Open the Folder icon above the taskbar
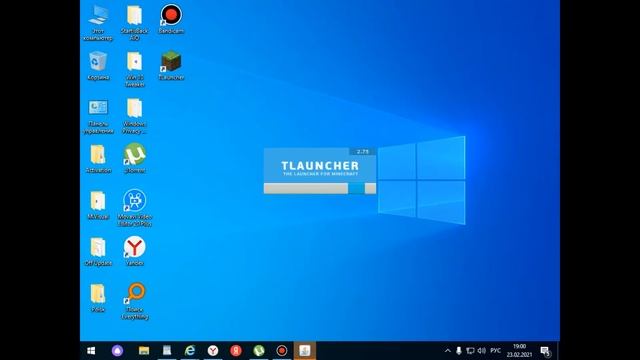Image resolution: width=640 pixels, height=360 pixels. point(98,298)
